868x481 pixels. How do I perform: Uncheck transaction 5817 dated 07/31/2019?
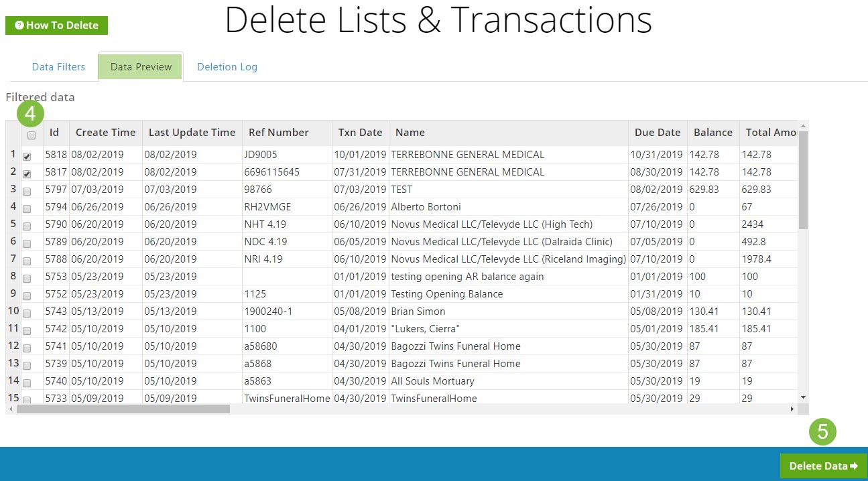pos(27,174)
